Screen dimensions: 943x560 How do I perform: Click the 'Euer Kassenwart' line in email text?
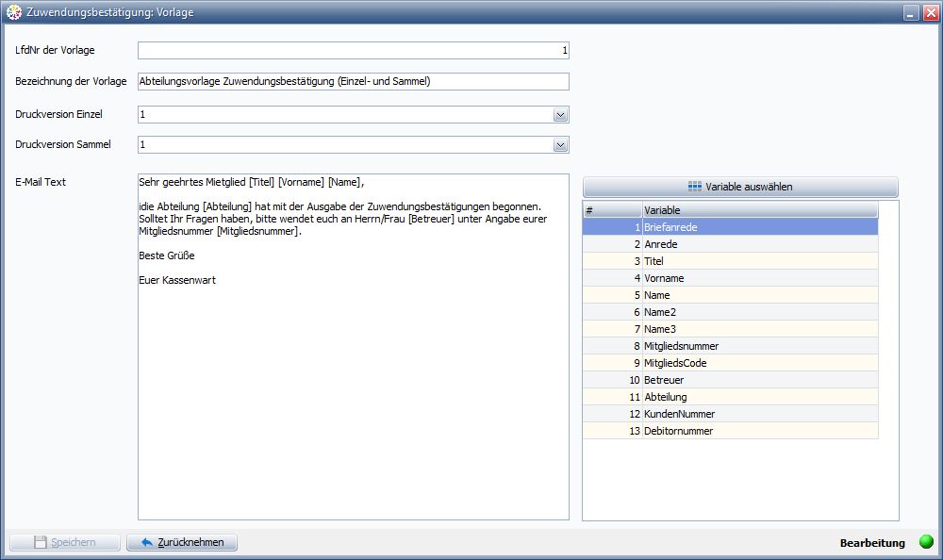pyautogui.click(x=177, y=280)
